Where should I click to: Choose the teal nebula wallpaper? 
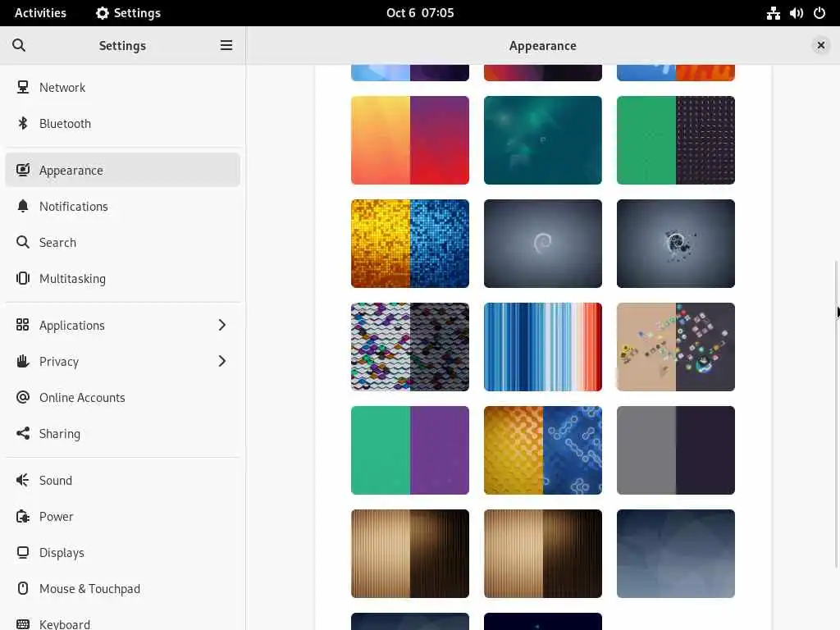[x=543, y=139]
